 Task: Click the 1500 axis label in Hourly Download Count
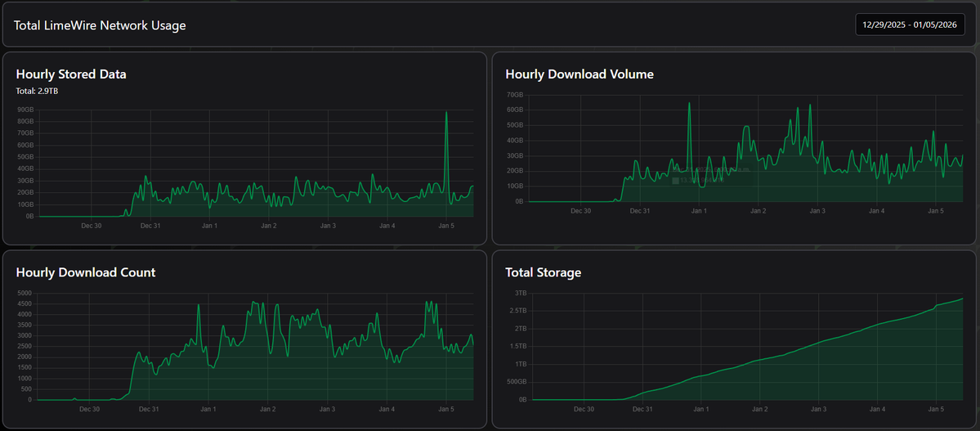click(25, 367)
